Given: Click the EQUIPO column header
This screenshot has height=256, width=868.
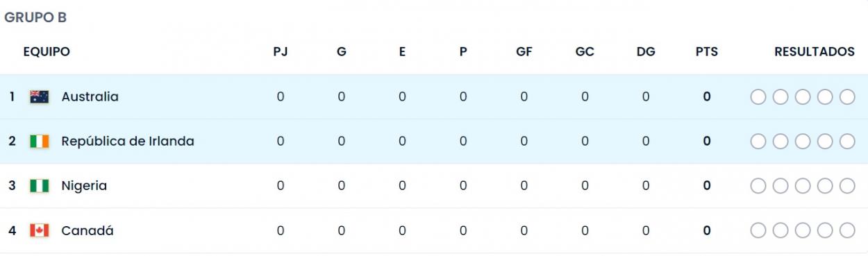Looking at the screenshot, I should coord(47,52).
